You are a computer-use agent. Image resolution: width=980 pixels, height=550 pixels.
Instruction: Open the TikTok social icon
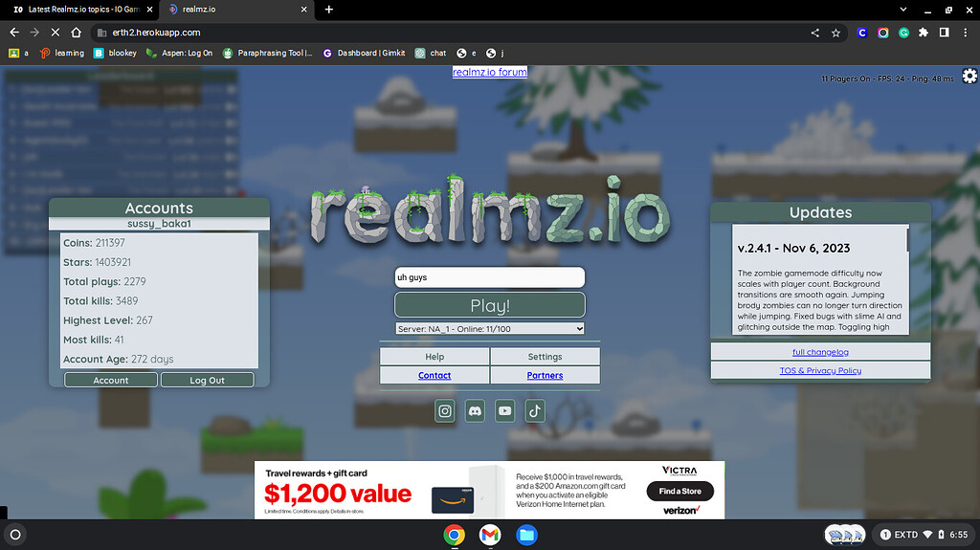click(535, 410)
